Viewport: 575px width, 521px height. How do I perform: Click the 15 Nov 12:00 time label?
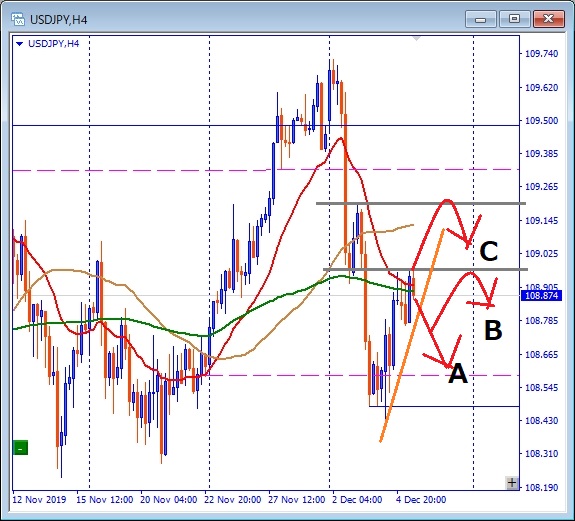[105, 500]
